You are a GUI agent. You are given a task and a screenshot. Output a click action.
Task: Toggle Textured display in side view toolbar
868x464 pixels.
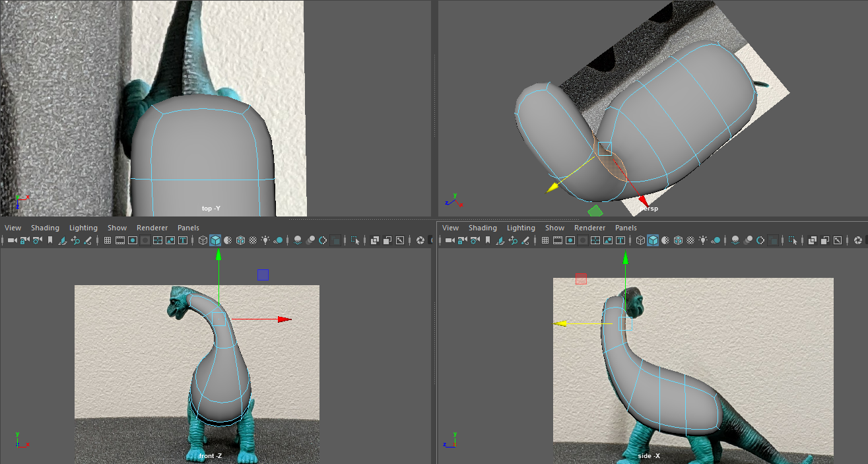(690, 240)
